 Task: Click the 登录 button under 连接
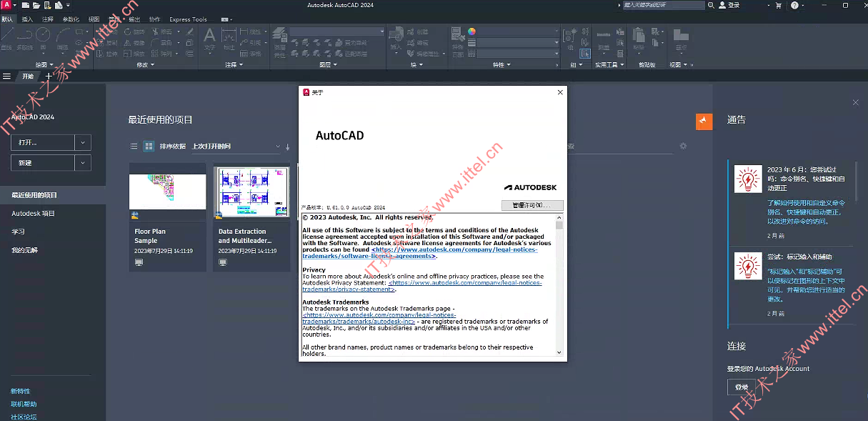pyautogui.click(x=741, y=387)
